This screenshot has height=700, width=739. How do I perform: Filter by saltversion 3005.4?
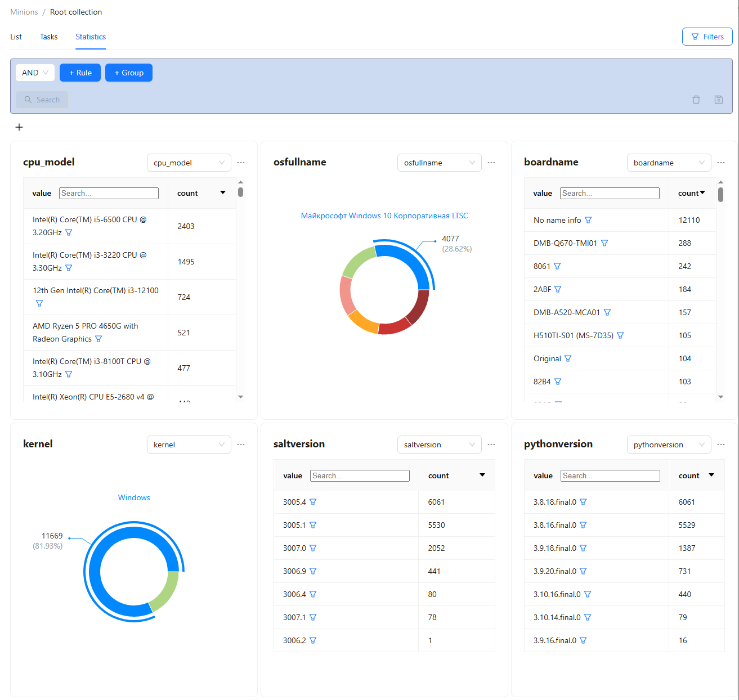313,502
